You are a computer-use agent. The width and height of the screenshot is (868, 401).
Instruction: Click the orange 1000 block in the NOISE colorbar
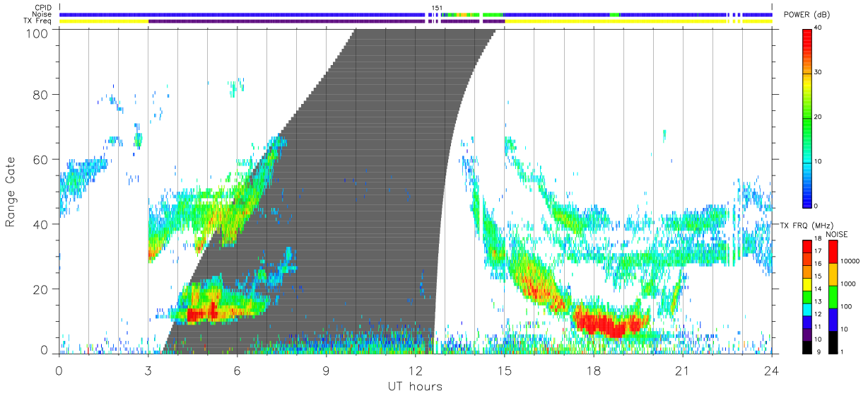[x=833, y=274]
